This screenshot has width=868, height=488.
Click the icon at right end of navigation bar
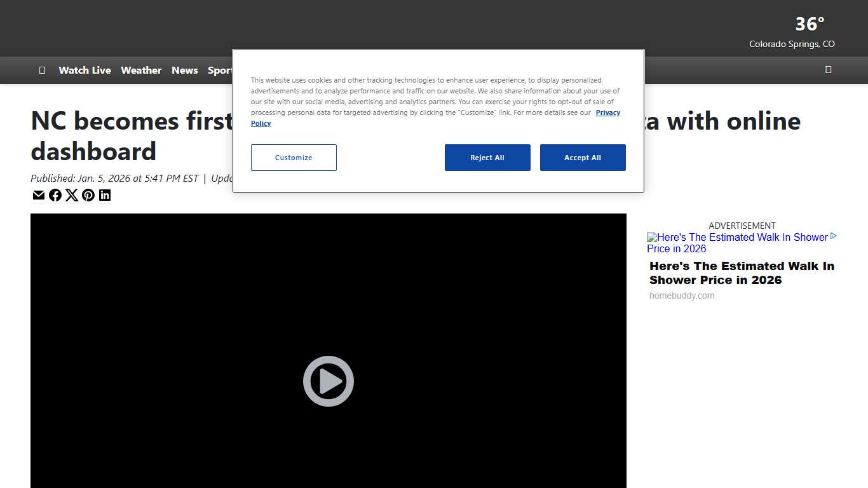[x=828, y=70]
